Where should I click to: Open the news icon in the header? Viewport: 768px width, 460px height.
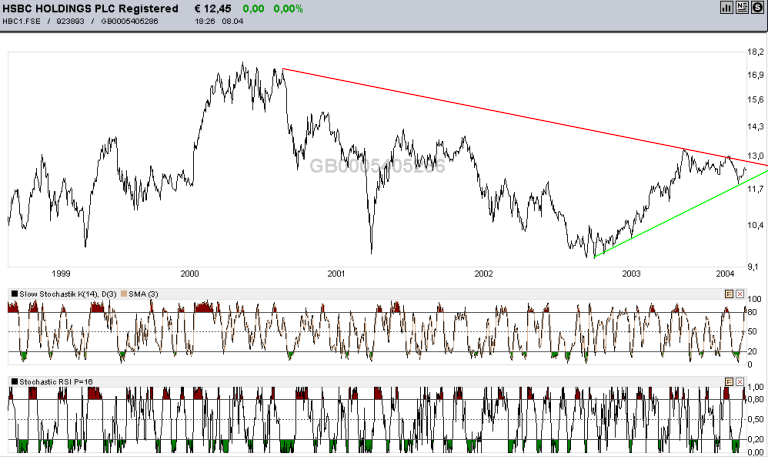coord(742,7)
